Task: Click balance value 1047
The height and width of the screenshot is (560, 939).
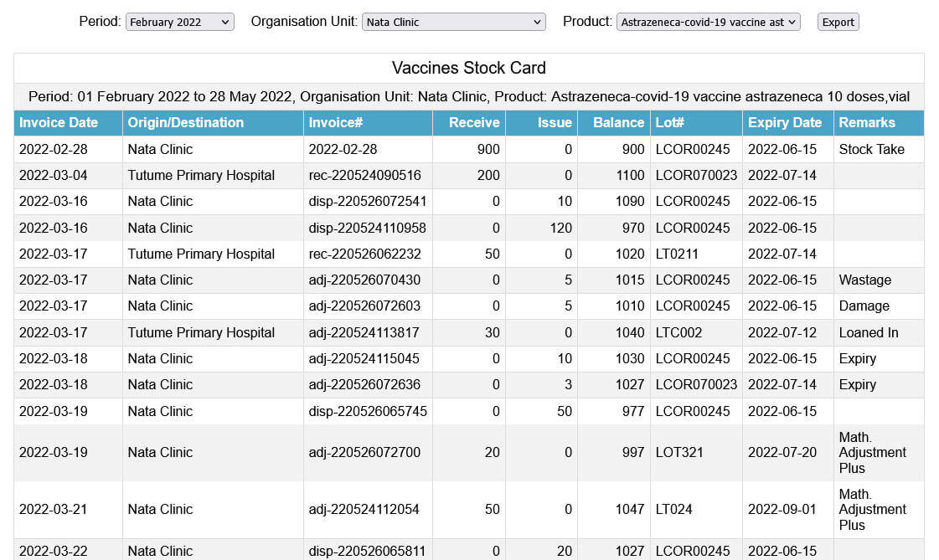Action: click(630, 510)
